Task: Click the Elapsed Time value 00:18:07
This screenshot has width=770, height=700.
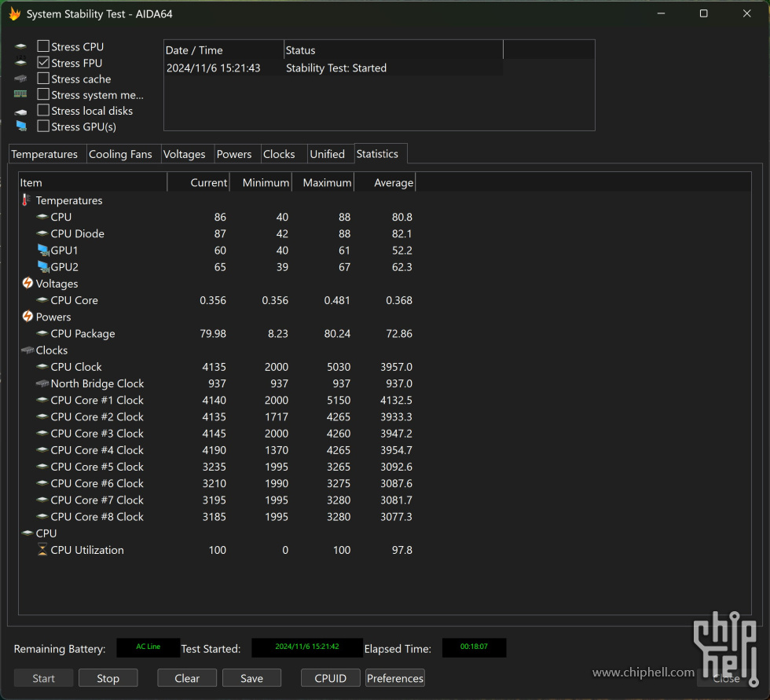Action: coord(474,647)
